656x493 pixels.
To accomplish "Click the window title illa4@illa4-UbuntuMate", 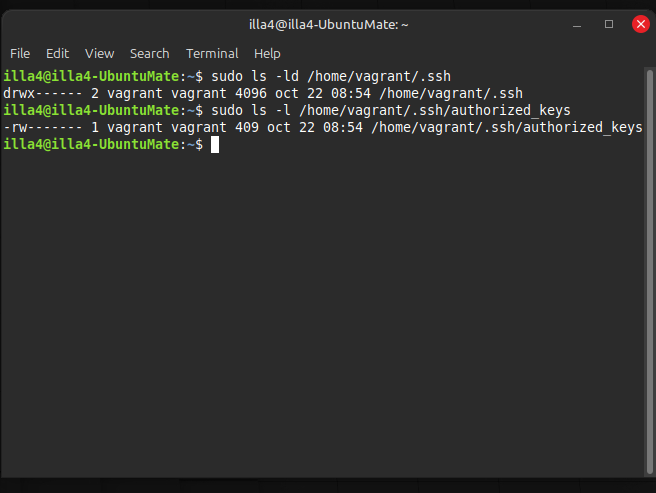I will tap(328, 24).
